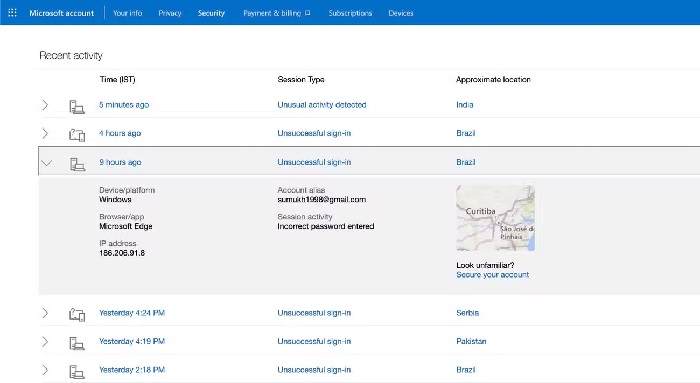The height and width of the screenshot is (383, 700).
Task: Expand the Yesterday 4:19 PM Pakistan row
Action: 45,341
